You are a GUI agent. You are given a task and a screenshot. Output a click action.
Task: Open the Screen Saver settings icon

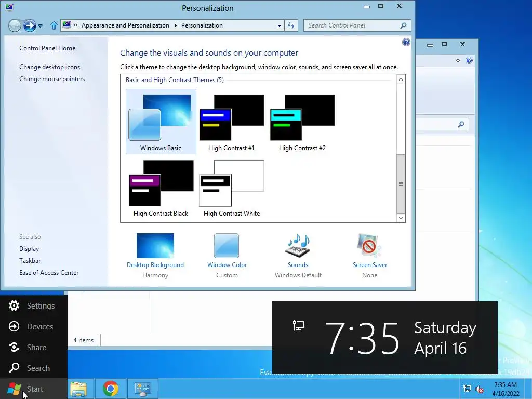point(369,246)
